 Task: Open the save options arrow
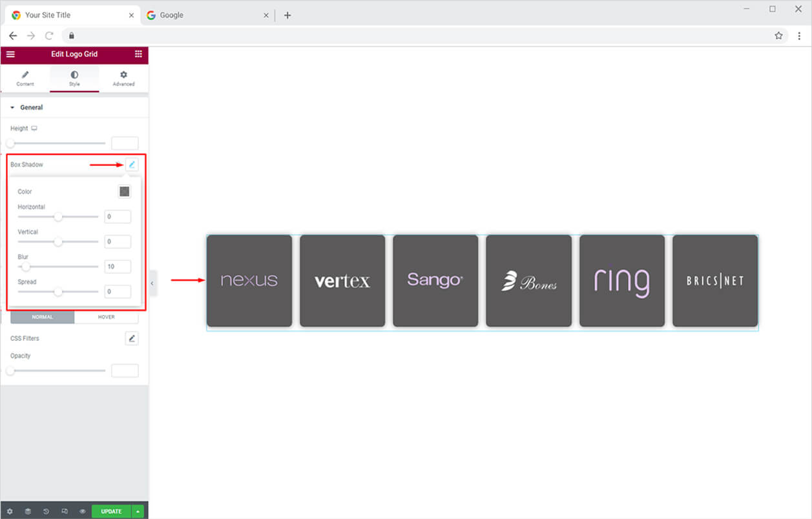tap(138, 511)
